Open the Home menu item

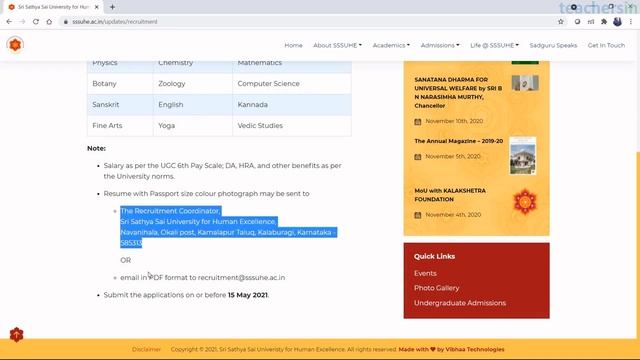(293, 45)
